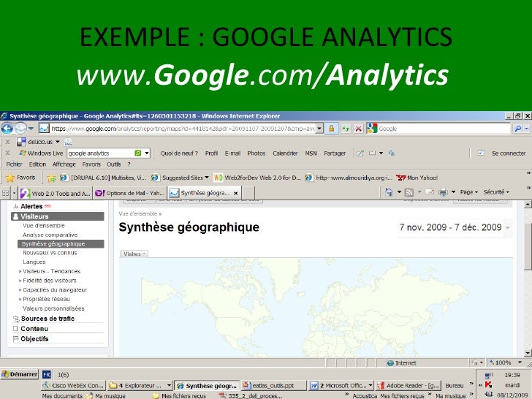Click the Print printer icon

click(x=443, y=192)
